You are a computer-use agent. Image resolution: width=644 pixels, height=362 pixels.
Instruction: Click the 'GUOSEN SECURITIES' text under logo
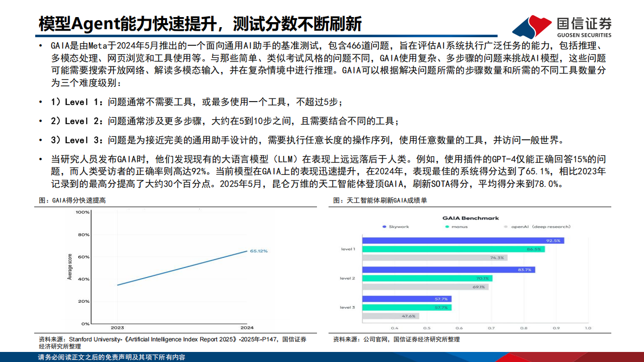[x=584, y=35]
